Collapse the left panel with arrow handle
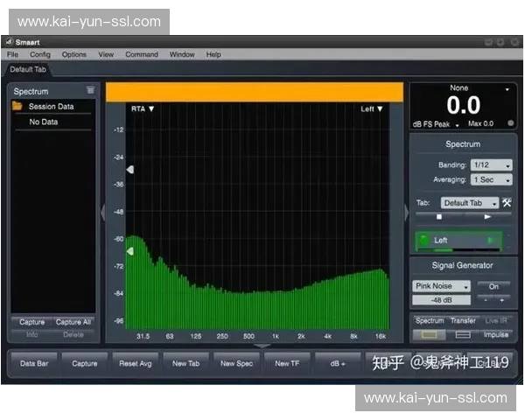This screenshot has width=525, height=420. pos(101,213)
